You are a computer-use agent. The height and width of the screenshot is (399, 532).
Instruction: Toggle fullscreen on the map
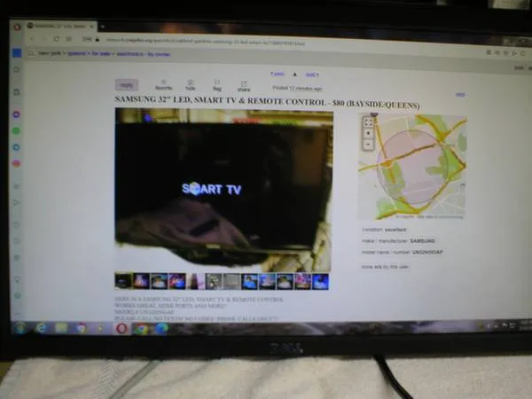point(369,122)
